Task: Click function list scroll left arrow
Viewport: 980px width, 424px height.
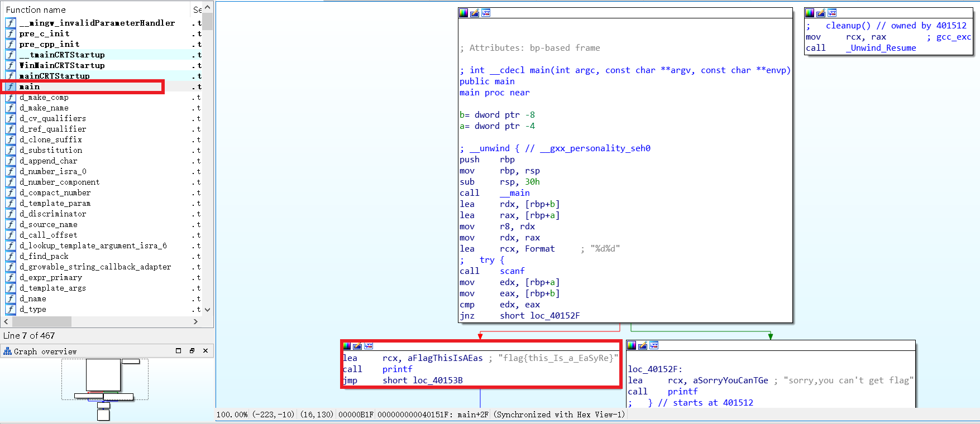Action: [x=6, y=321]
